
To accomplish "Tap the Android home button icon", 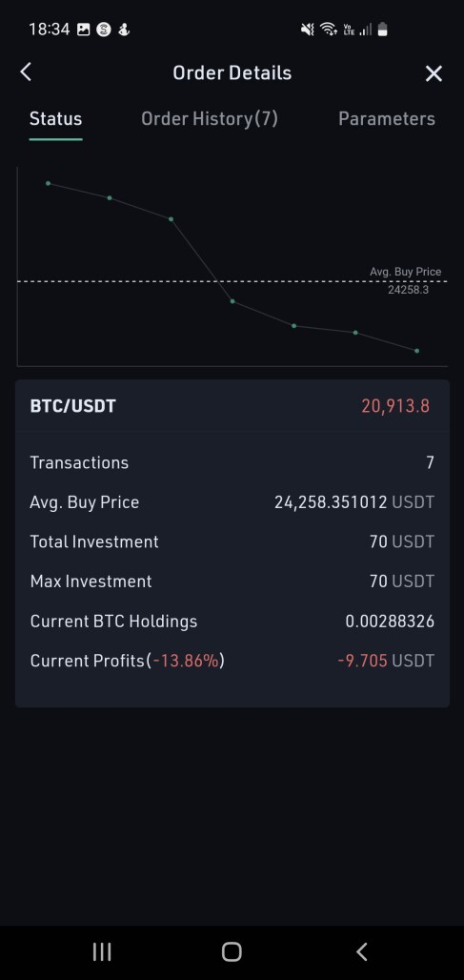I will 232,951.
